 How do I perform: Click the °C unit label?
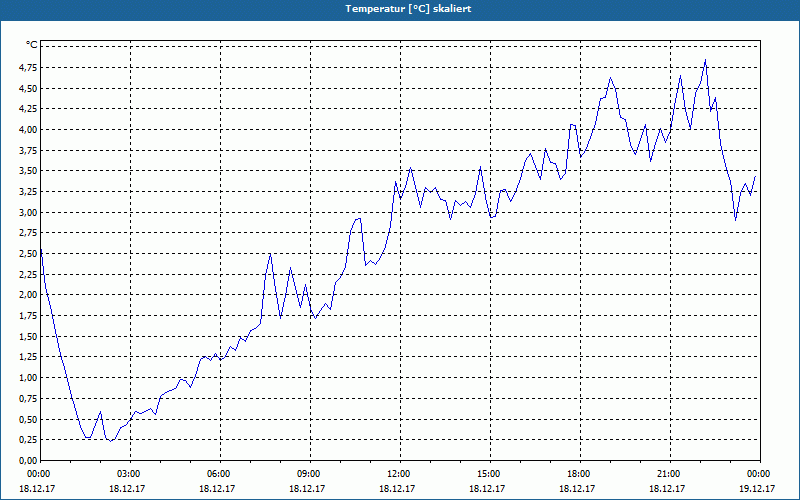click(x=32, y=45)
